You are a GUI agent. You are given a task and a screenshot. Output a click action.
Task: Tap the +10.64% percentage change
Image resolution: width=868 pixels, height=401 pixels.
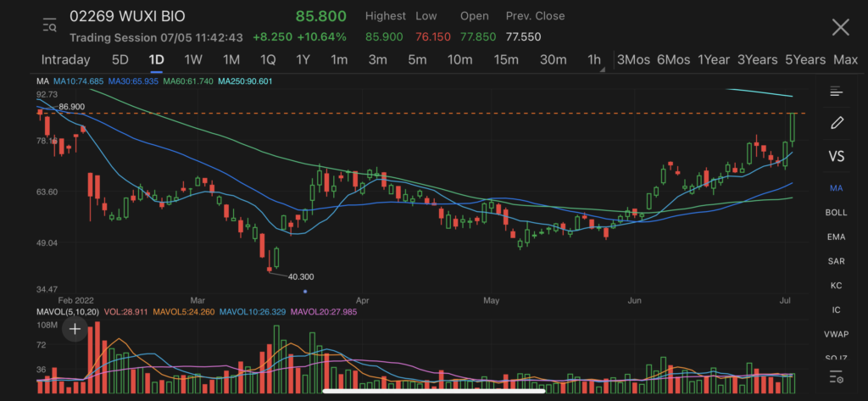(321, 37)
